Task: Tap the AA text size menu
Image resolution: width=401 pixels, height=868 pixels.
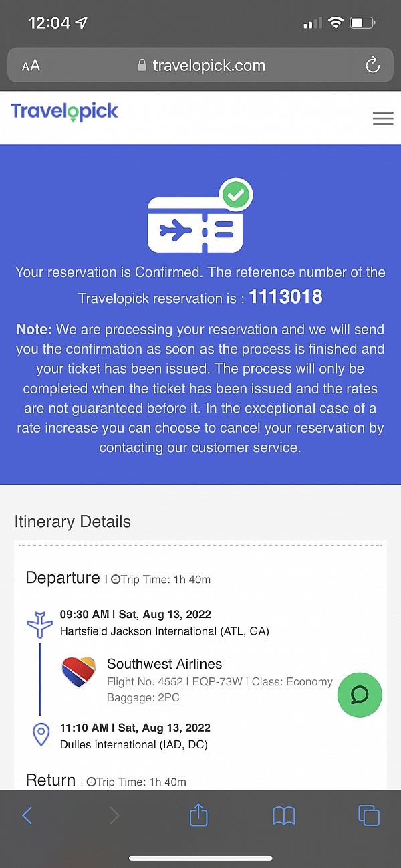Action: 29,66
